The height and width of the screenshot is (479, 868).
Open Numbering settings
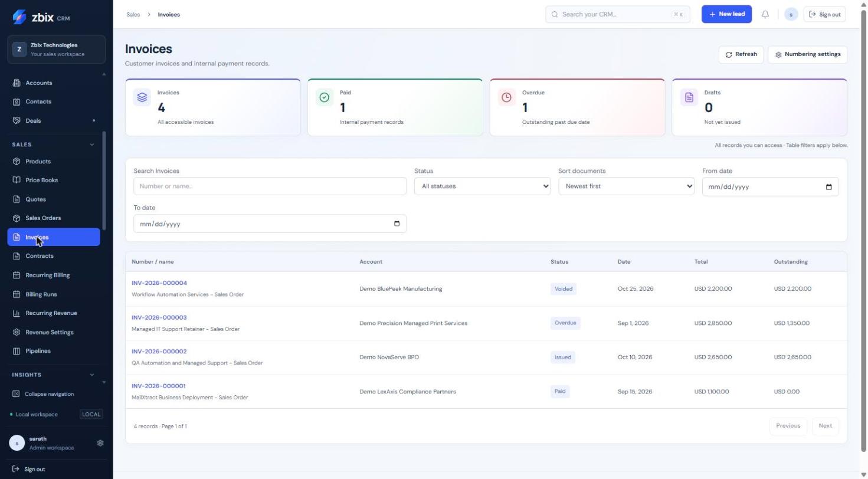[x=807, y=54]
